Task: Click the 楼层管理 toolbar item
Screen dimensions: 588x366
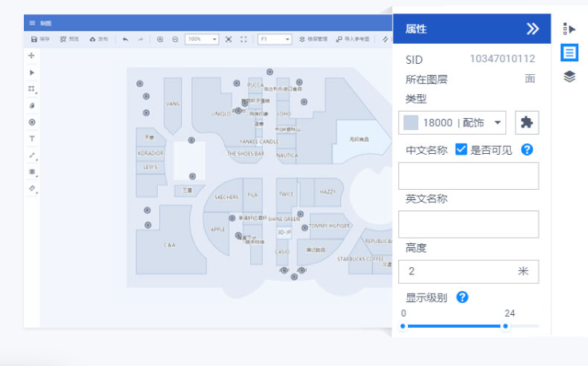Action: [314, 39]
